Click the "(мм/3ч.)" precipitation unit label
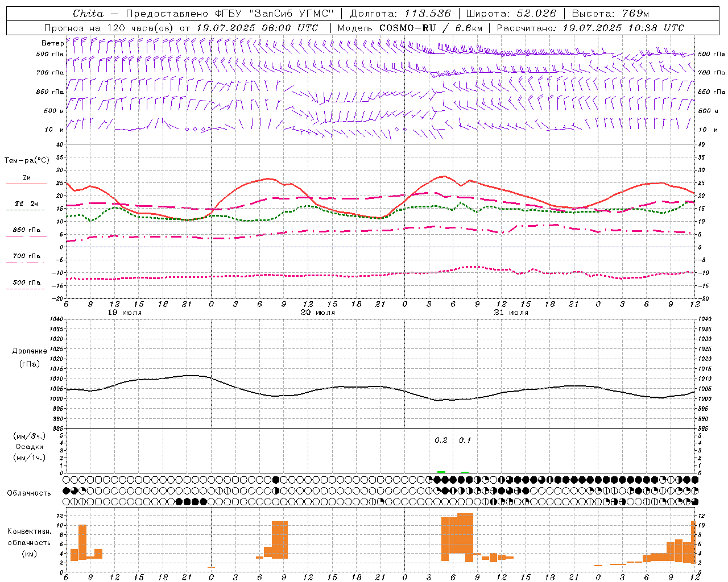The image size is (728, 582). (30, 436)
